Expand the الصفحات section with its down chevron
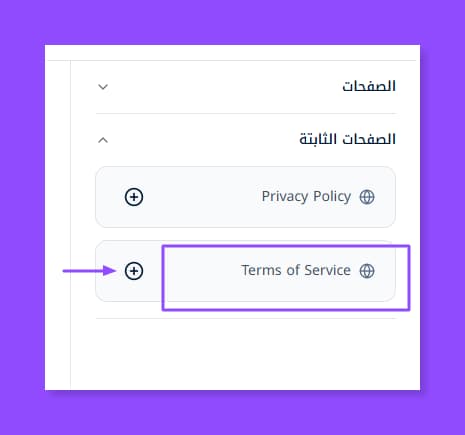This screenshot has height=435, width=465. [103, 87]
